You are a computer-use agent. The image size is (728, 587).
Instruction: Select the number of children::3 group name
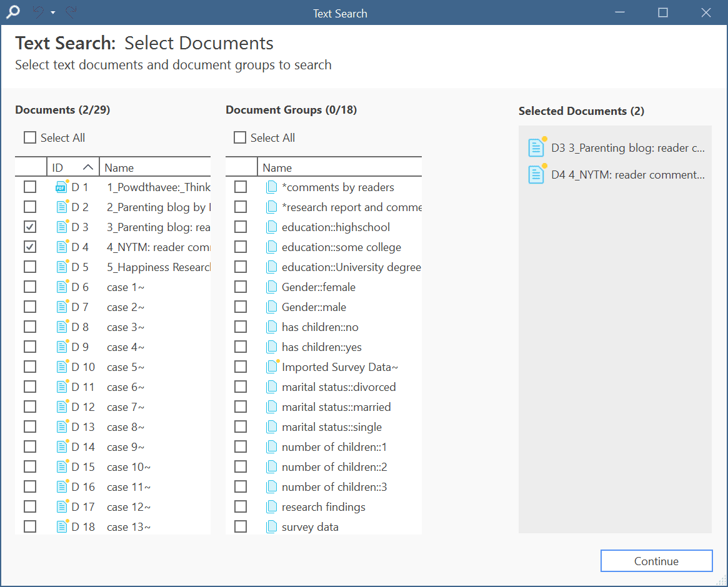pos(334,486)
